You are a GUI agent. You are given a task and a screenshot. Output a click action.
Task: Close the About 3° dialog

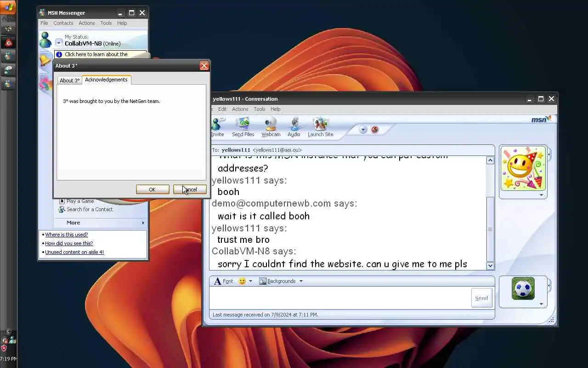[x=204, y=66]
